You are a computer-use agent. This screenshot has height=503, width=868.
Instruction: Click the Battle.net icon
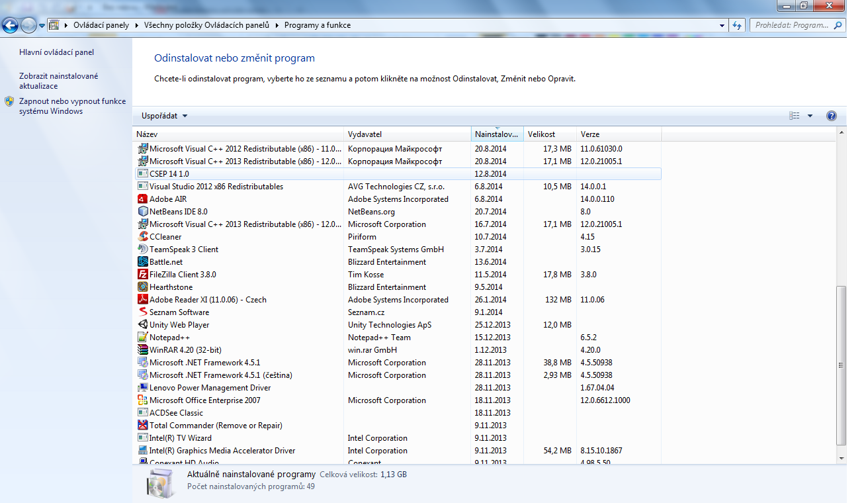point(142,262)
